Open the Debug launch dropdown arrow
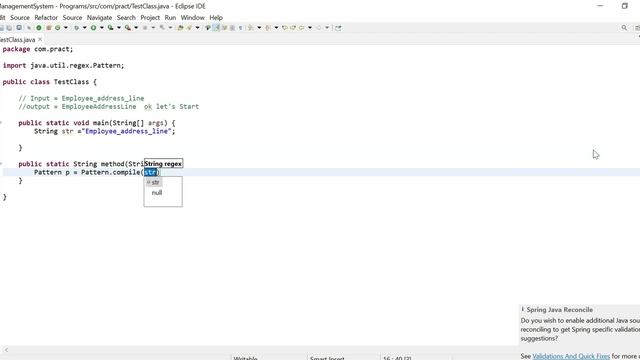The height and width of the screenshot is (360, 640). click(84, 28)
